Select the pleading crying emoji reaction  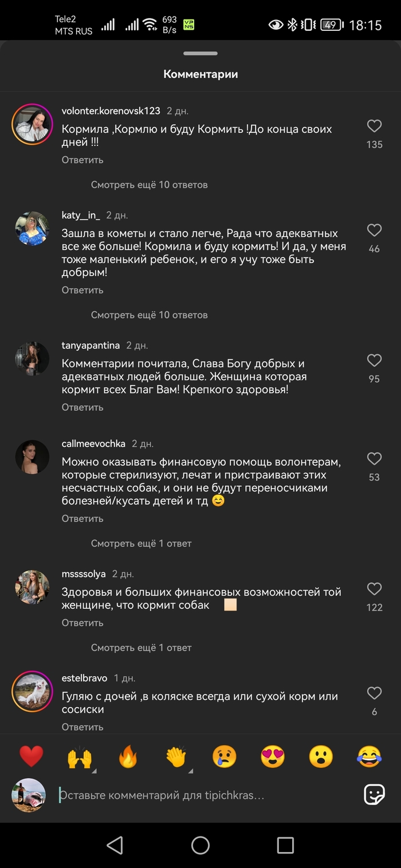[x=224, y=756]
